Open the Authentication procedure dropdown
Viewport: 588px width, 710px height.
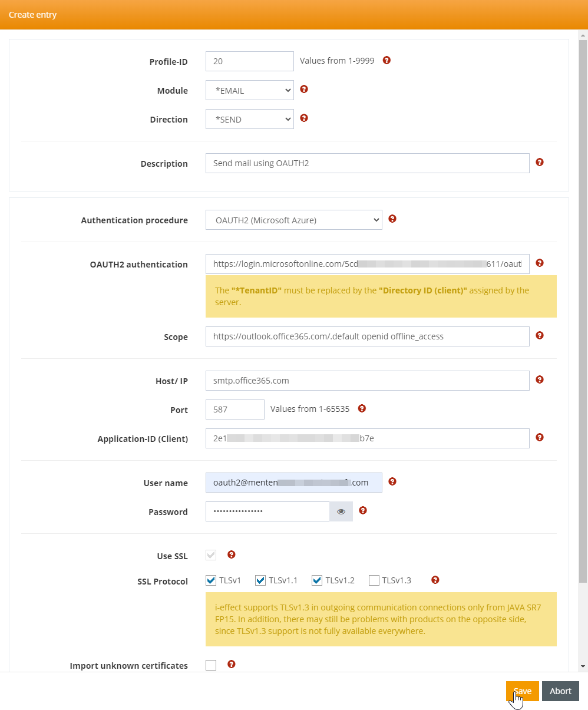pos(294,220)
